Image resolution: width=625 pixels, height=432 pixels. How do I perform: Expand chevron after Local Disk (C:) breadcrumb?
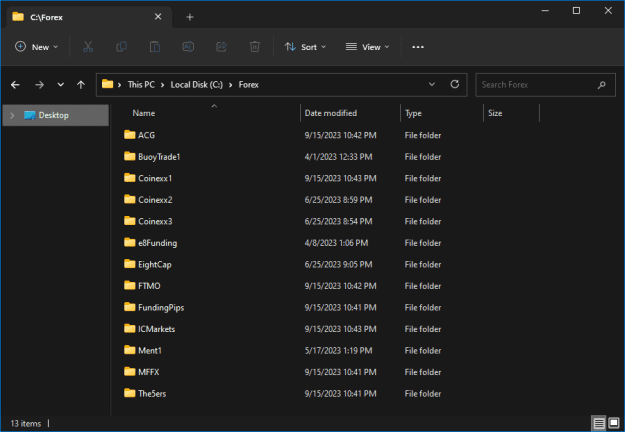pyautogui.click(x=231, y=84)
